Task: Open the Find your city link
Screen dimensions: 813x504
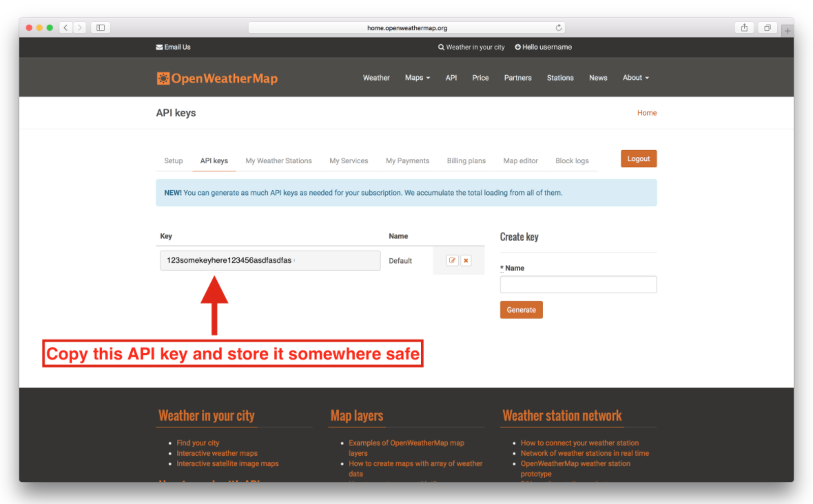Action: coord(198,443)
